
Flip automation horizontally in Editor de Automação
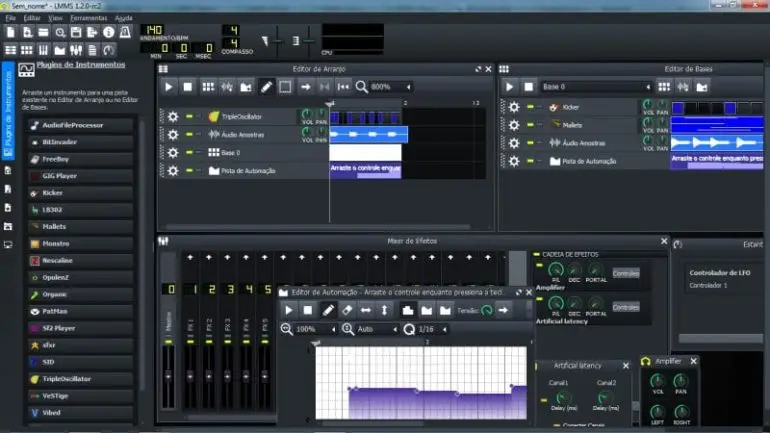366,310
